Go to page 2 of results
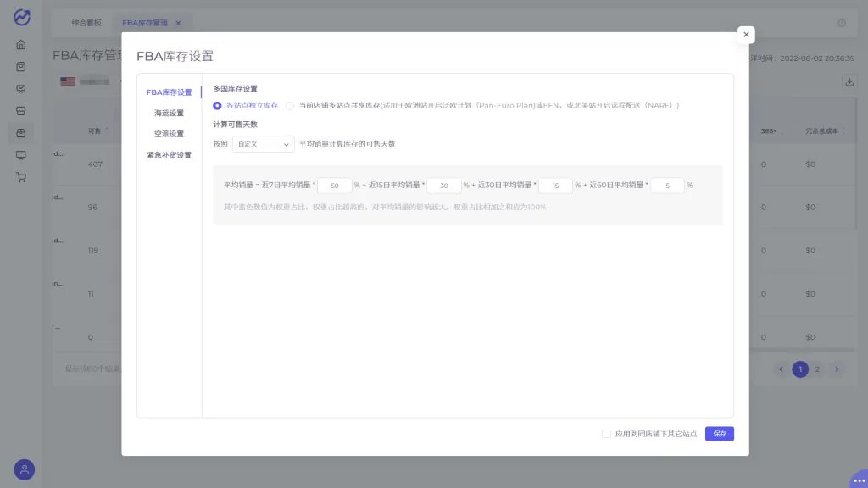868x488 pixels. 817,369
